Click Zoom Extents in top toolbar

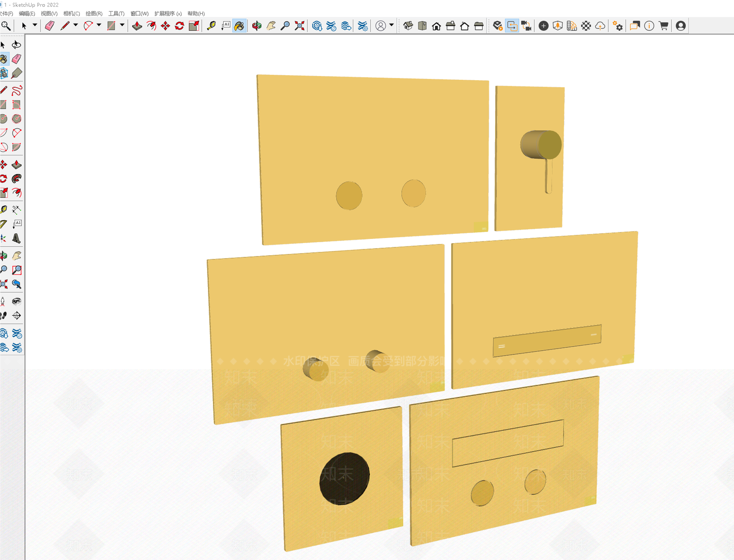(299, 26)
